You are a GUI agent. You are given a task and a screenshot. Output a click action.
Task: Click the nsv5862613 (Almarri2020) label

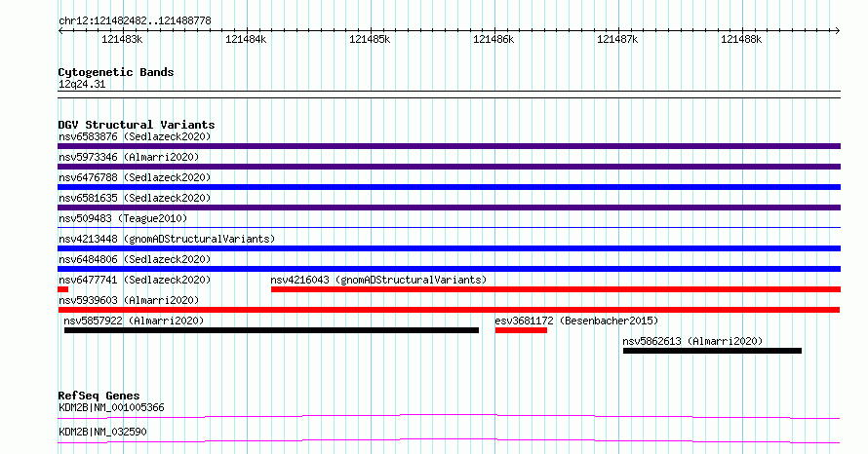692,341
